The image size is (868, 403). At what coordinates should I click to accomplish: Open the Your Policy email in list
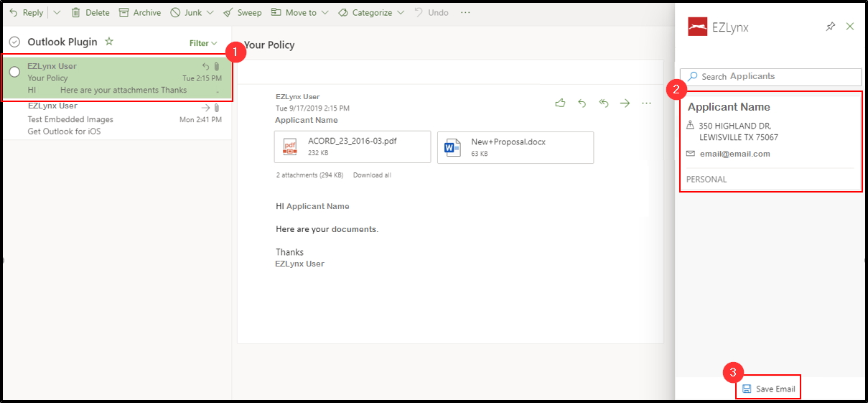116,78
